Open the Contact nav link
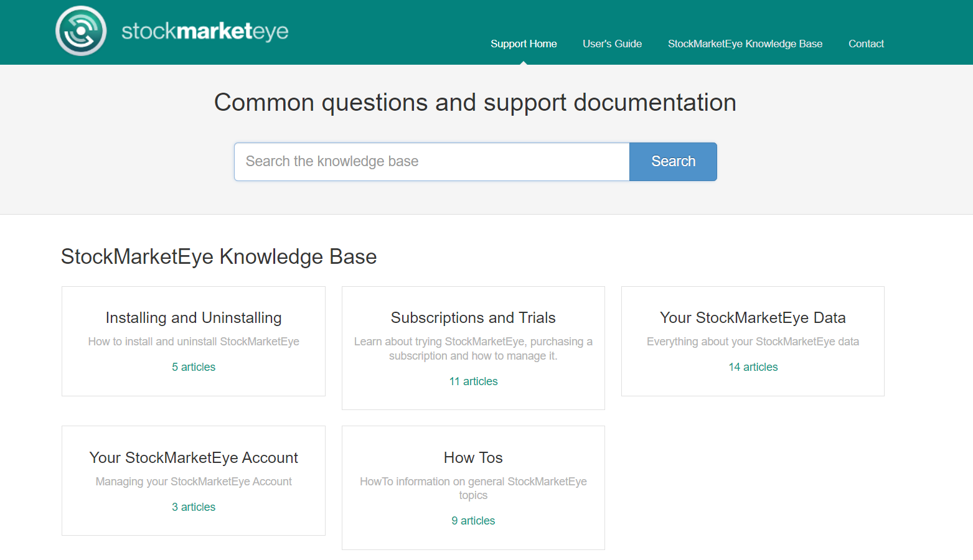The image size is (973, 560). coord(866,44)
